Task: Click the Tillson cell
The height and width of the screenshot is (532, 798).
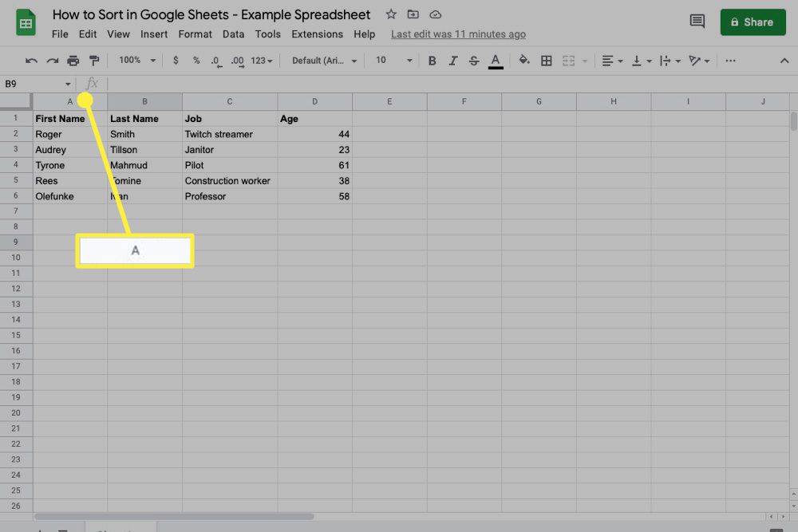Action: click(144, 149)
